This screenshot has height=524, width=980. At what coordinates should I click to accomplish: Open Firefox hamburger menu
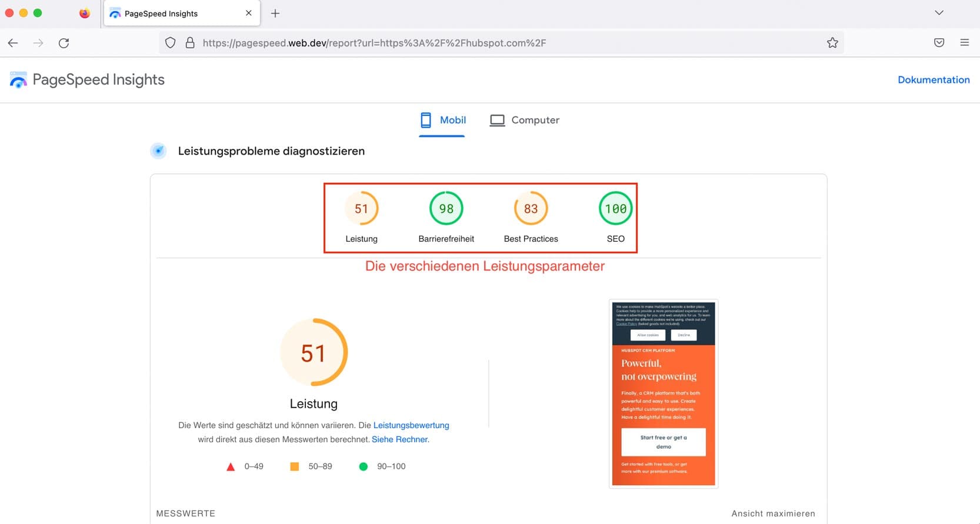tap(964, 43)
